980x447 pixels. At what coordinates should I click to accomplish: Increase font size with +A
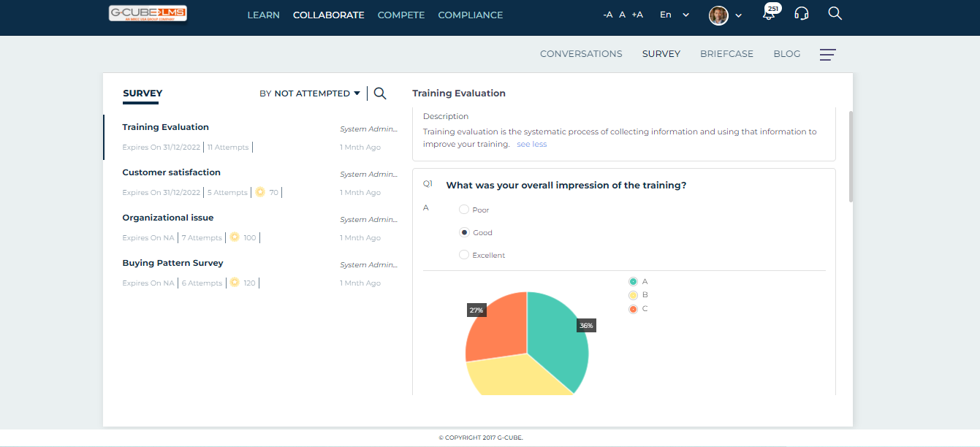[637, 15]
